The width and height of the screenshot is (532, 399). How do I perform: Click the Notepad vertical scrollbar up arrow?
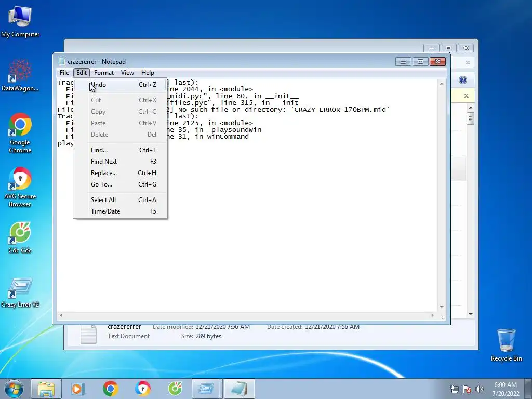(442, 84)
